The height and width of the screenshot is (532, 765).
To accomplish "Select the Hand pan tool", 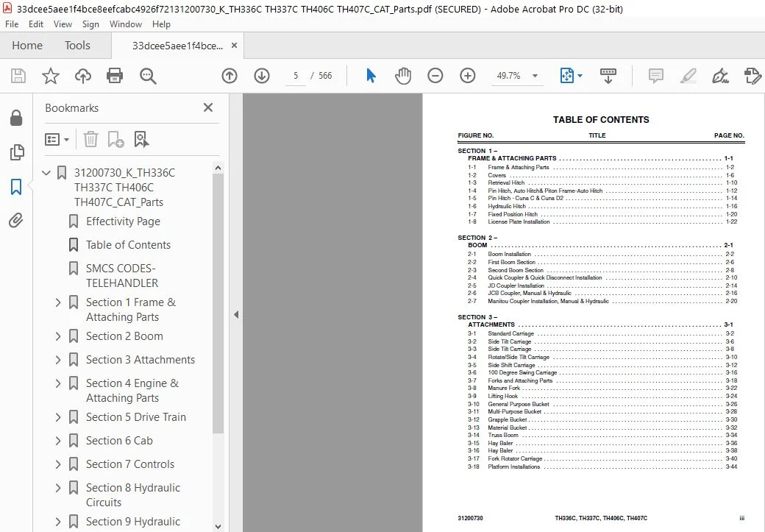I will [x=403, y=76].
